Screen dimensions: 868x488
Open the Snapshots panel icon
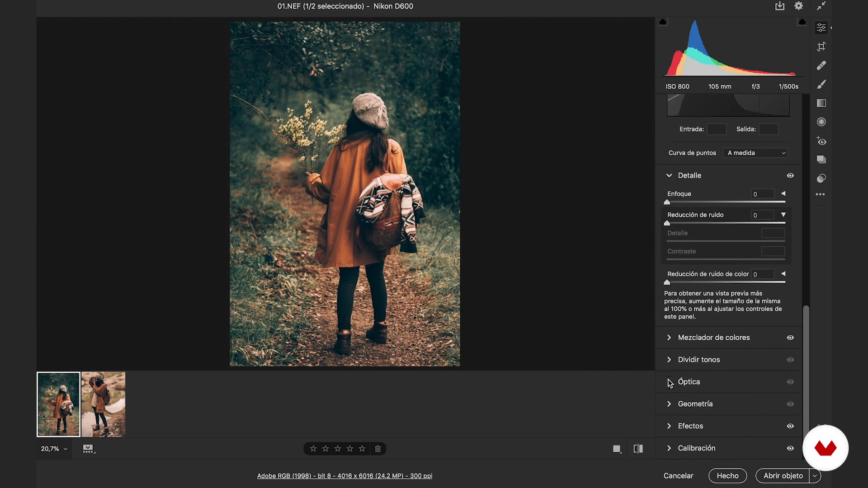click(821, 160)
